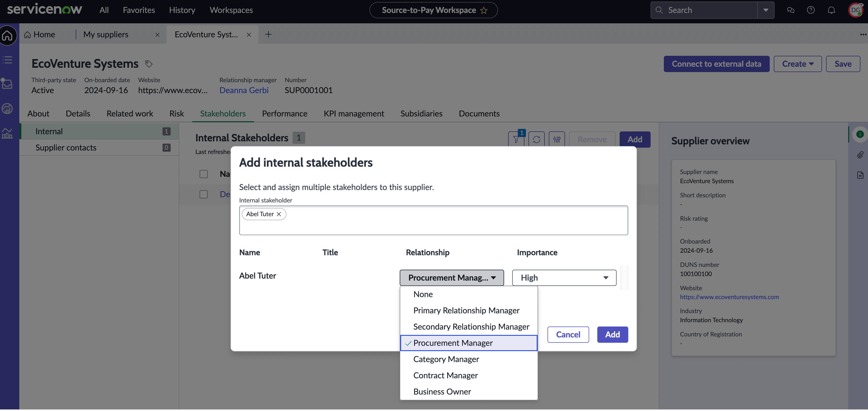
Task: Open the DG user avatar menu
Action: [856, 10]
